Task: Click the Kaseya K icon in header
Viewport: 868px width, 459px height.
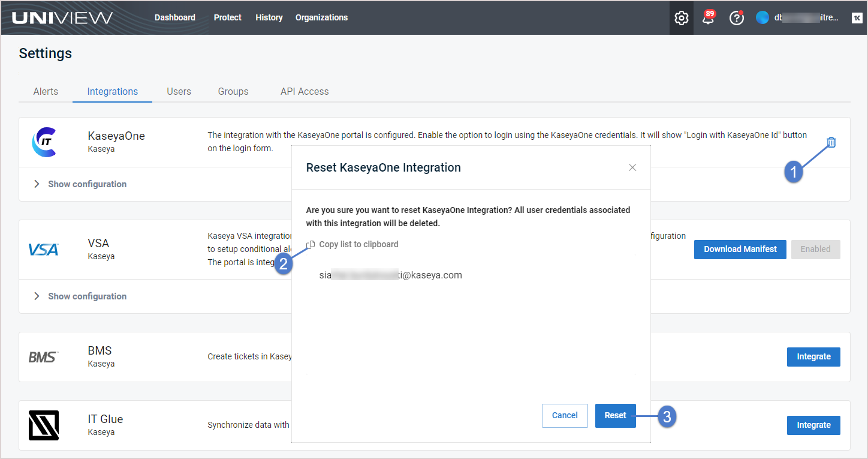Action: pyautogui.click(x=856, y=17)
